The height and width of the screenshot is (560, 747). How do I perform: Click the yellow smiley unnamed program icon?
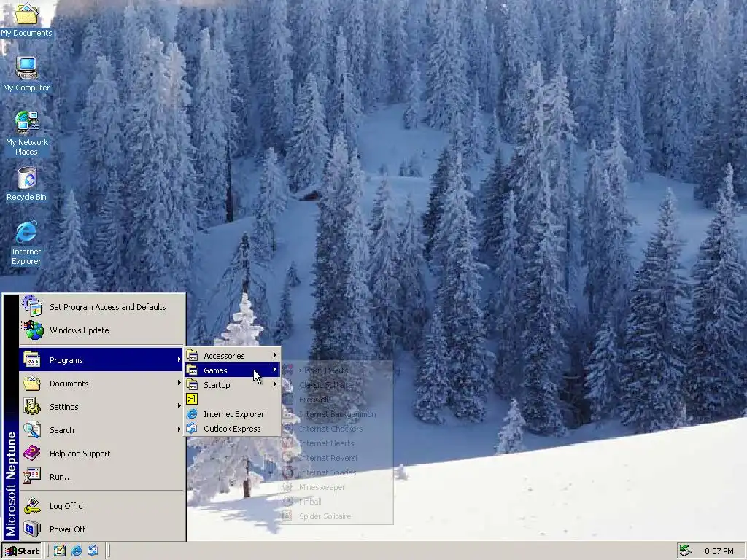pyautogui.click(x=192, y=400)
